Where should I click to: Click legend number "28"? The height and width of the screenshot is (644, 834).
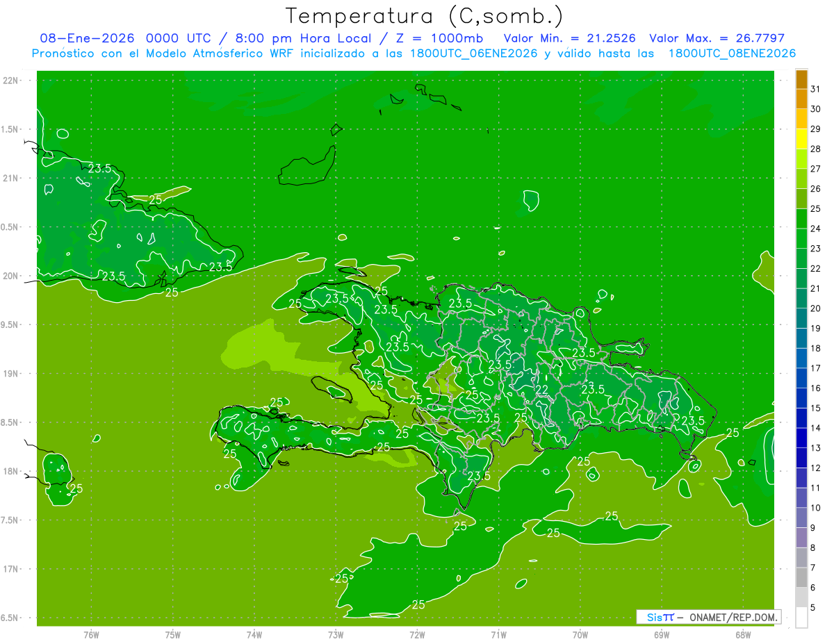[x=815, y=149]
